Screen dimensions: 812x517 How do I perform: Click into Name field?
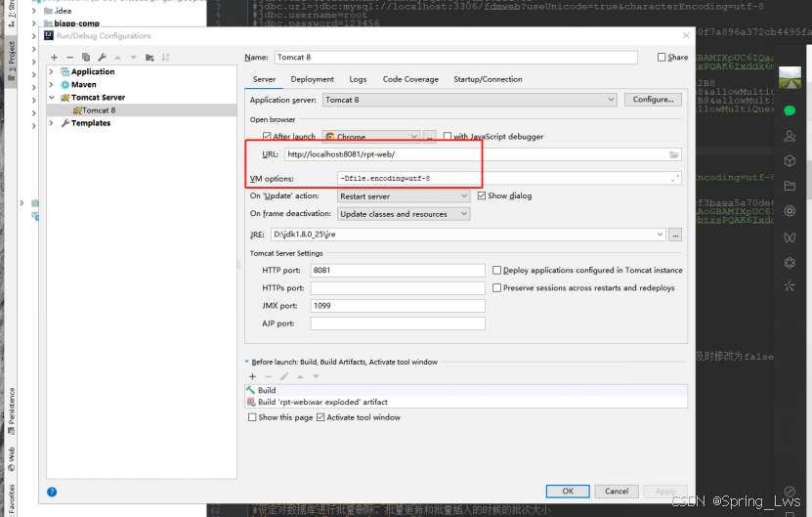pyautogui.click(x=455, y=58)
